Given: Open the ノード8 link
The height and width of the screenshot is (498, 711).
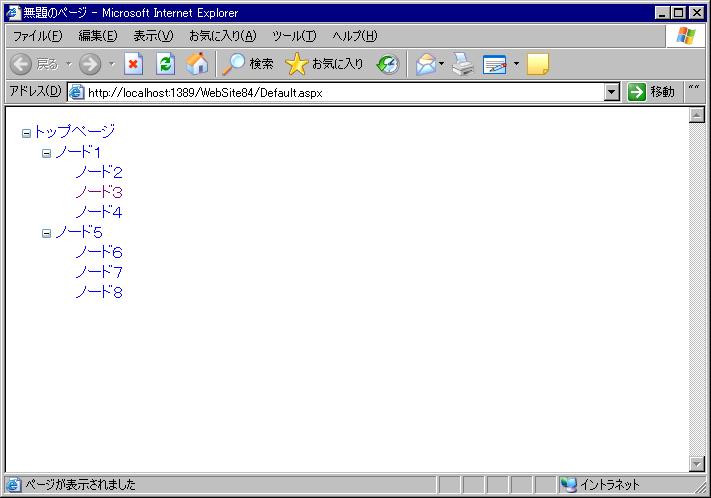Looking at the screenshot, I should click(99, 292).
